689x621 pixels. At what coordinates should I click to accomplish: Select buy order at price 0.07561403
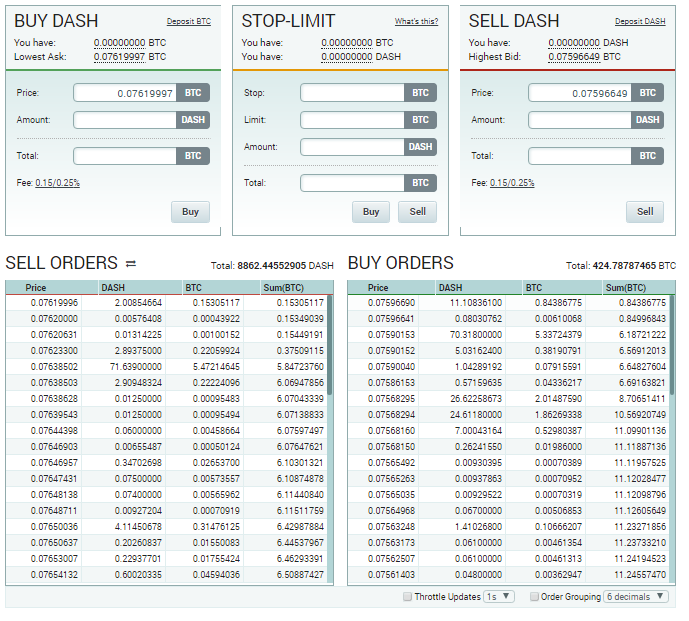[509, 574]
